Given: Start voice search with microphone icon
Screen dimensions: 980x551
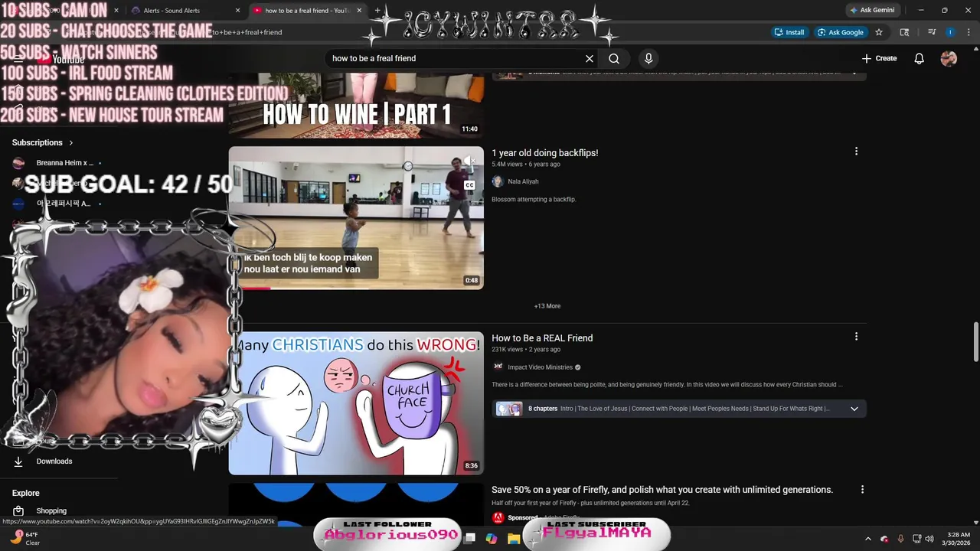Looking at the screenshot, I should [648, 58].
